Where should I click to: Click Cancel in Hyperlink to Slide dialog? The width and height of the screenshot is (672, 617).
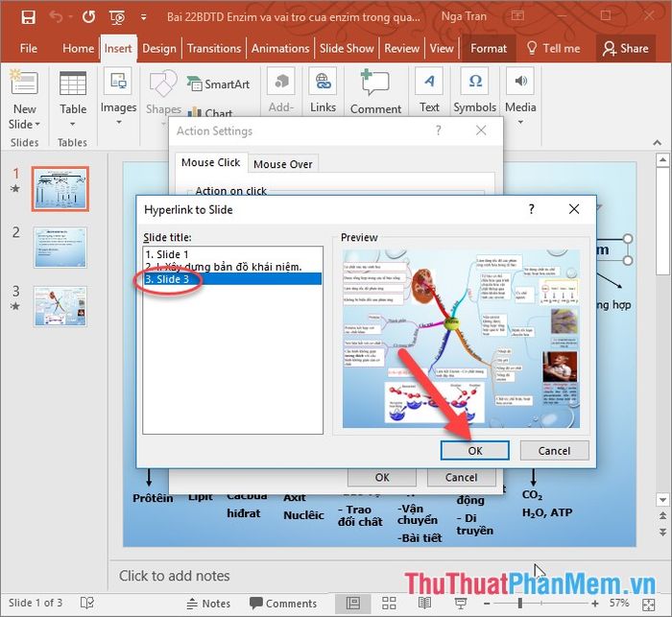tap(554, 451)
